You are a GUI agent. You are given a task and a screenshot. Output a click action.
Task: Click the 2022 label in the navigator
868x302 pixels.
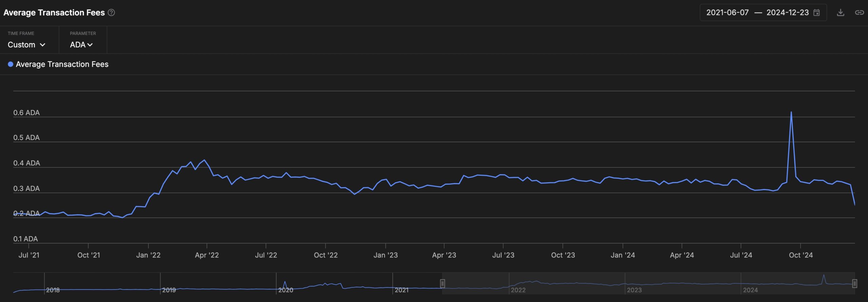518,290
